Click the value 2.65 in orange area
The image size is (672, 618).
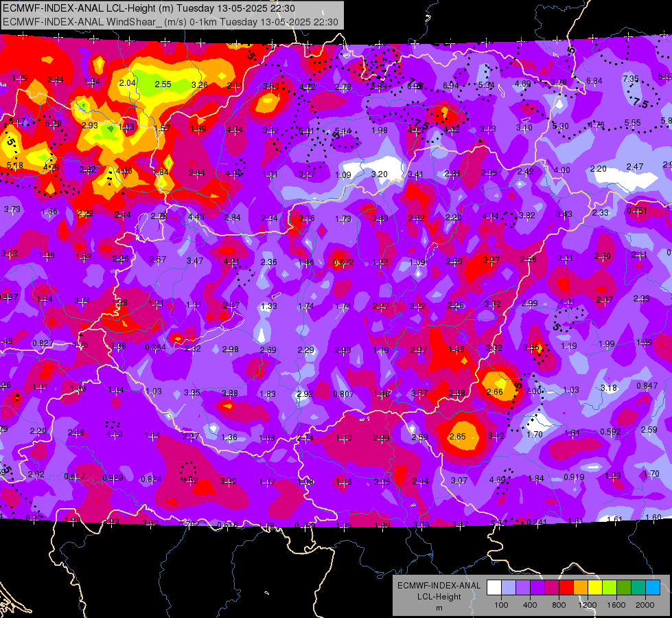point(457,436)
